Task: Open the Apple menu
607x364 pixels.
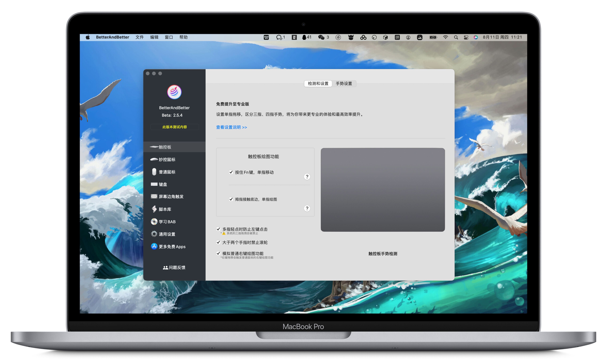Action: 88,37
